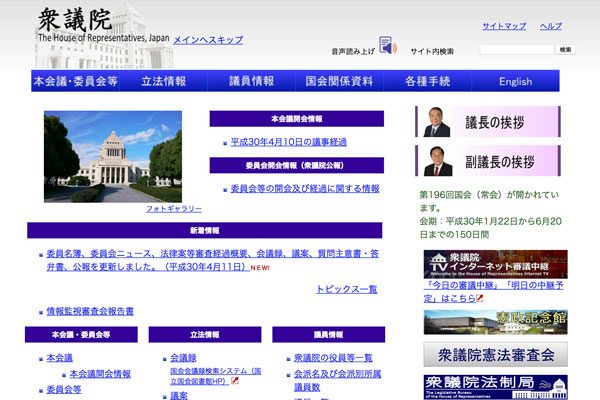600x400 pixels.
Task: Click the 憲政記念館 banner
Action: click(x=496, y=322)
